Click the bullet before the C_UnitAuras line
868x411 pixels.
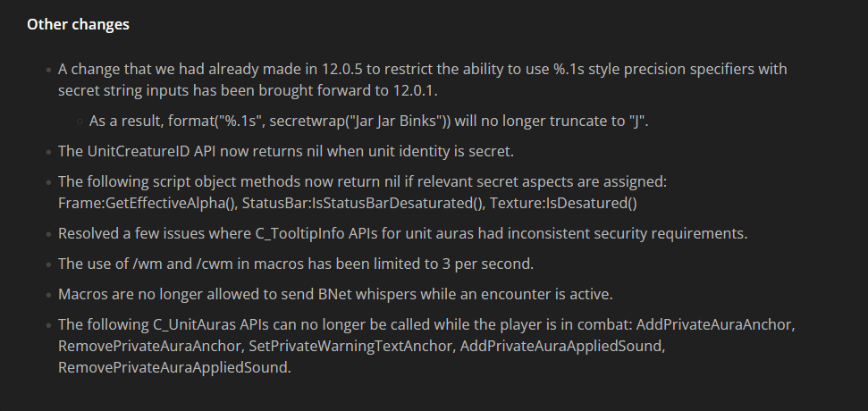coord(48,324)
